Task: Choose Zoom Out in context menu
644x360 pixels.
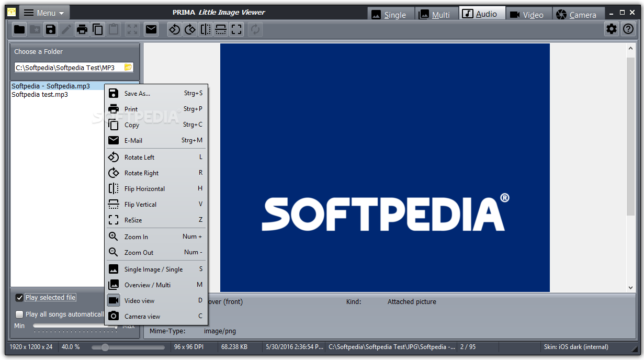Action: (x=156, y=252)
